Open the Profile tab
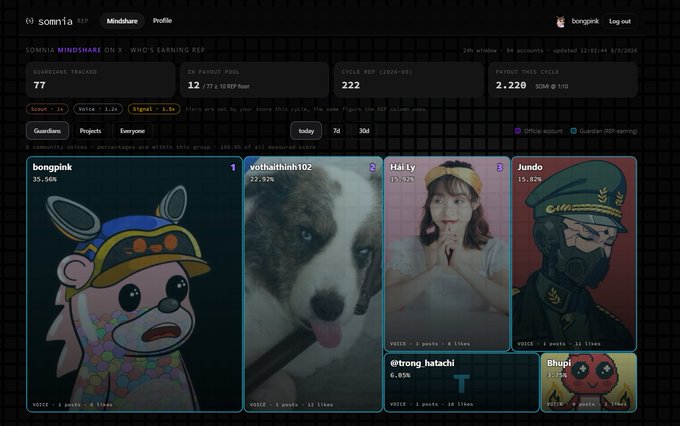The image size is (680, 426). (162, 20)
